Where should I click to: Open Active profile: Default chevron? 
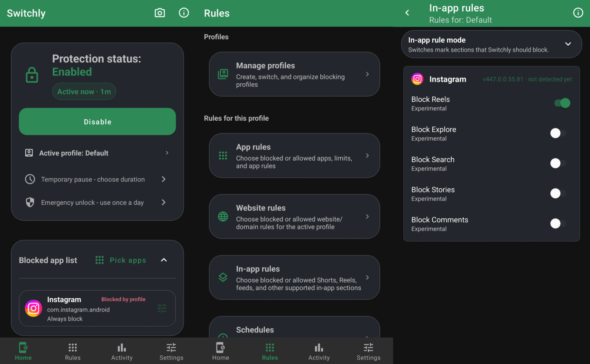167,153
